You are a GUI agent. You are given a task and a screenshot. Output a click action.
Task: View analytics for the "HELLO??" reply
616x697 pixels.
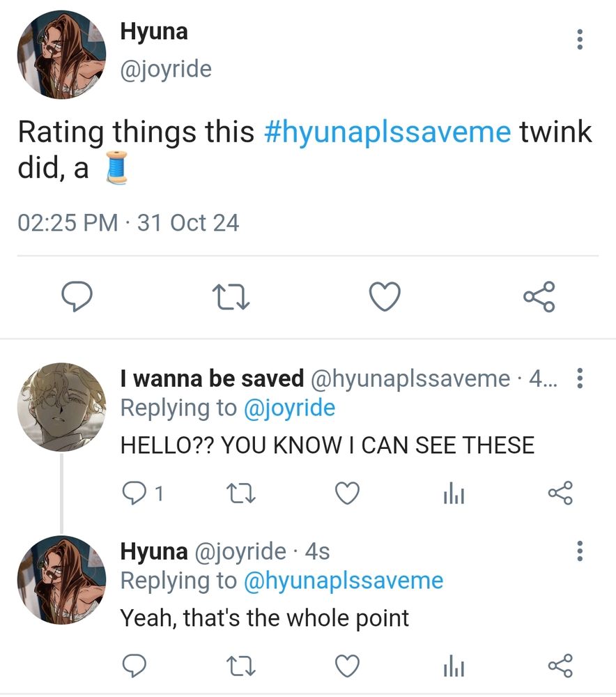tap(454, 494)
